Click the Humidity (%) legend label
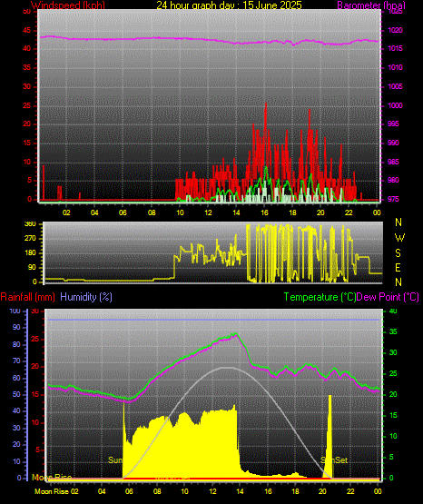 (86, 297)
